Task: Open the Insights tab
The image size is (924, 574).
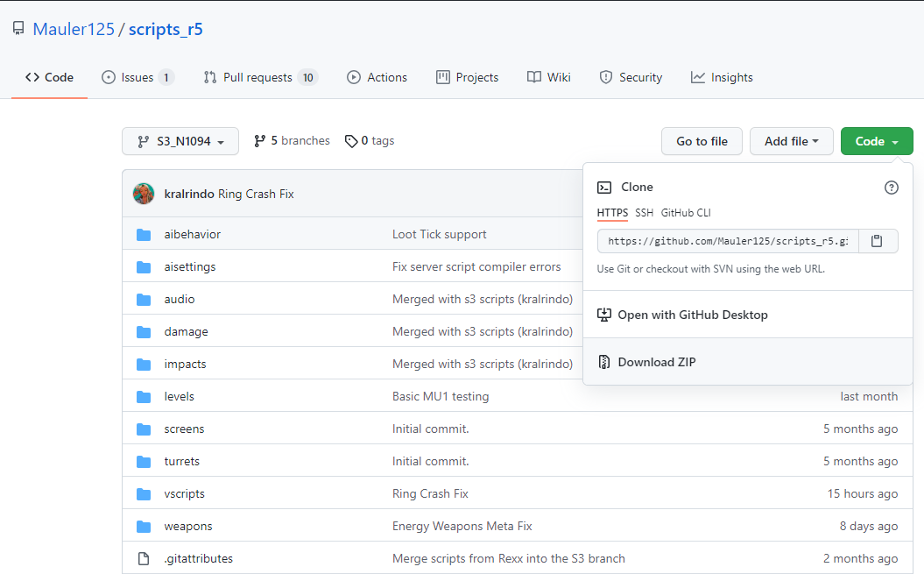Action: pyautogui.click(x=722, y=77)
